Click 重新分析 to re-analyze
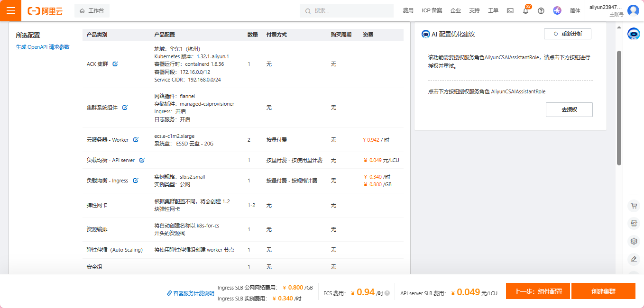The width and height of the screenshot is (644, 308). pos(568,34)
